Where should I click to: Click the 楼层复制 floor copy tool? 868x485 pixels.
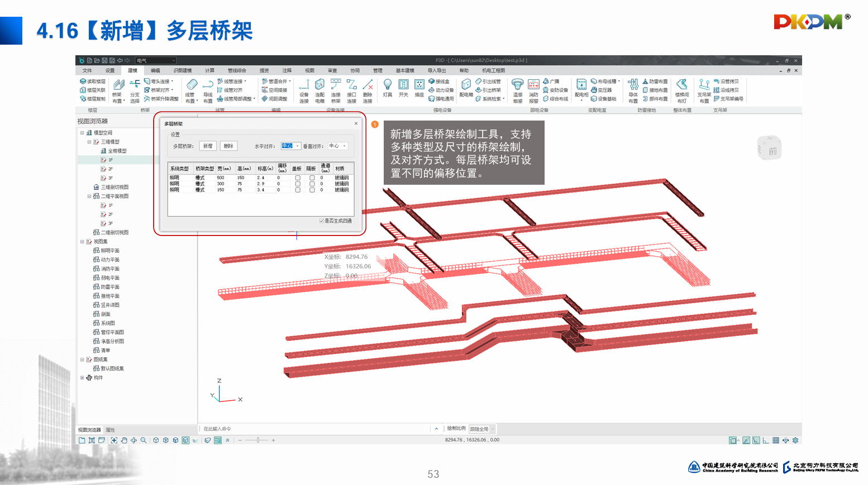click(x=93, y=99)
